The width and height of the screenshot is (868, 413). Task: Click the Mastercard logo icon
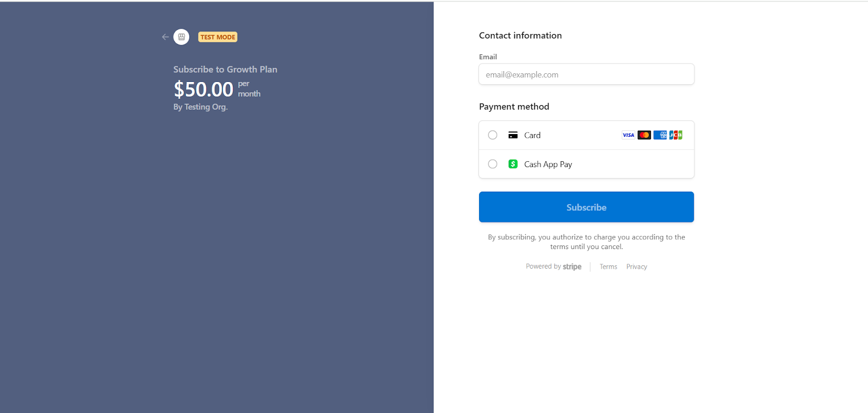pyautogui.click(x=644, y=135)
